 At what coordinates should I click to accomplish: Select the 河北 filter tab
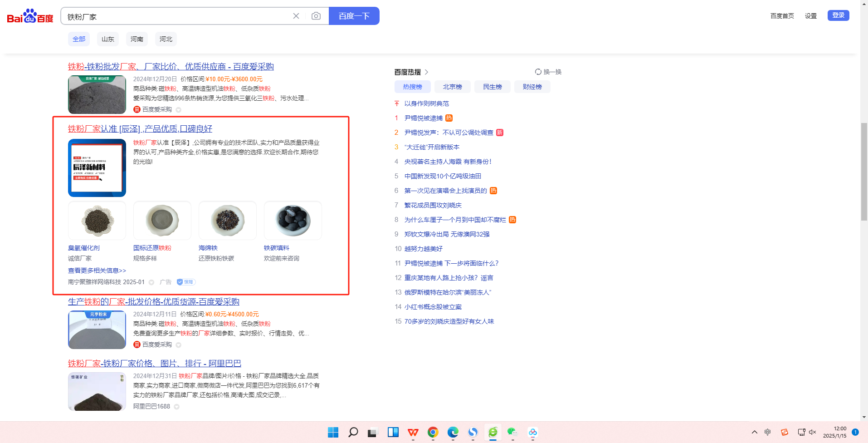pos(166,39)
